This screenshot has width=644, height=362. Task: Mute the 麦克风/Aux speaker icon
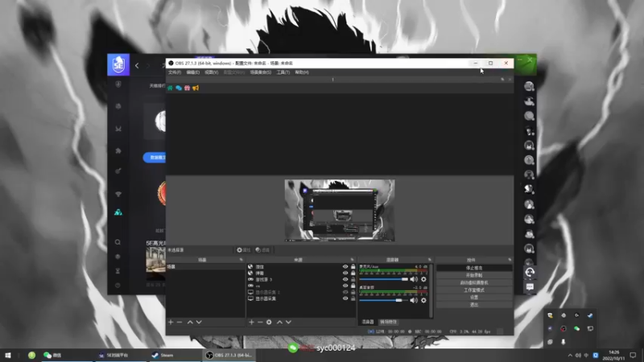[414, 279]
